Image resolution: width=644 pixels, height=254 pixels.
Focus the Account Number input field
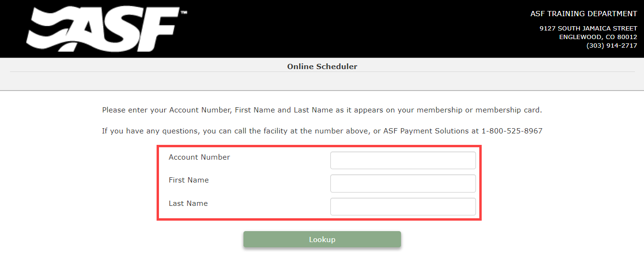[403, 161]
